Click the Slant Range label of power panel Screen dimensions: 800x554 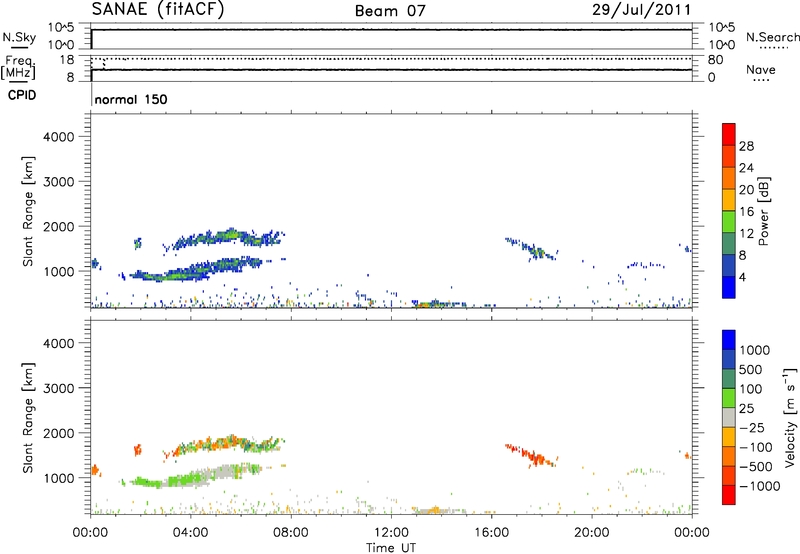28,211
